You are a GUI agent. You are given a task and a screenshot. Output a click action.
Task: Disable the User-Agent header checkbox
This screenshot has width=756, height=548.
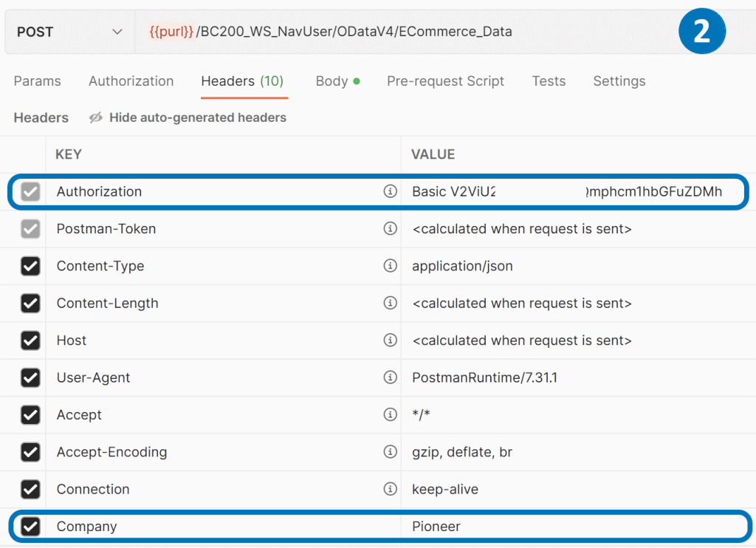tap(30, 377)
